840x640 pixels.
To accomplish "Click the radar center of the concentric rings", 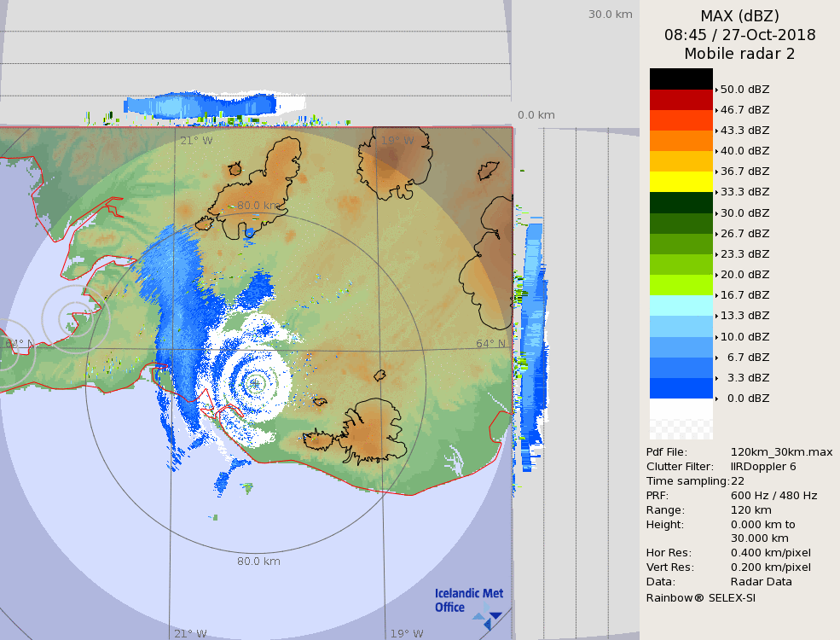I will [x=255, y=384].
